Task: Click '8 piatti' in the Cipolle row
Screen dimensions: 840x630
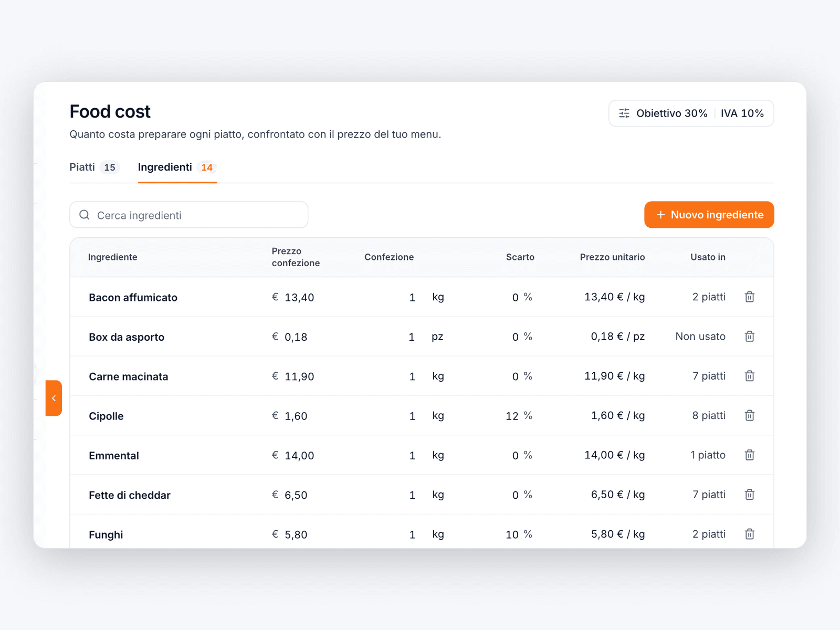Action: [x=709, y=415]
